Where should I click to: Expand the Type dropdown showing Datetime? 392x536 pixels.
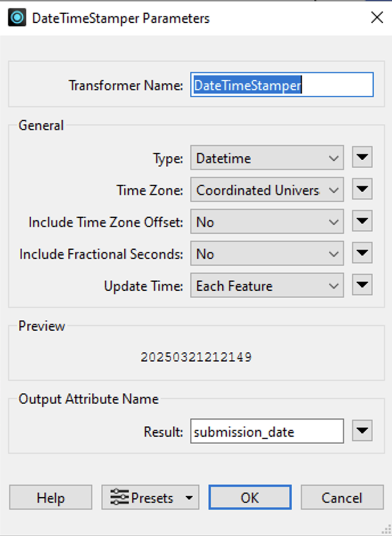267,157
